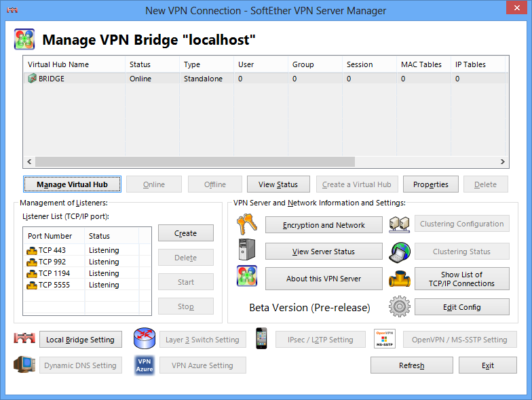Click the Port Number column header
Viewport: 532px width, 400px height.
54,236
